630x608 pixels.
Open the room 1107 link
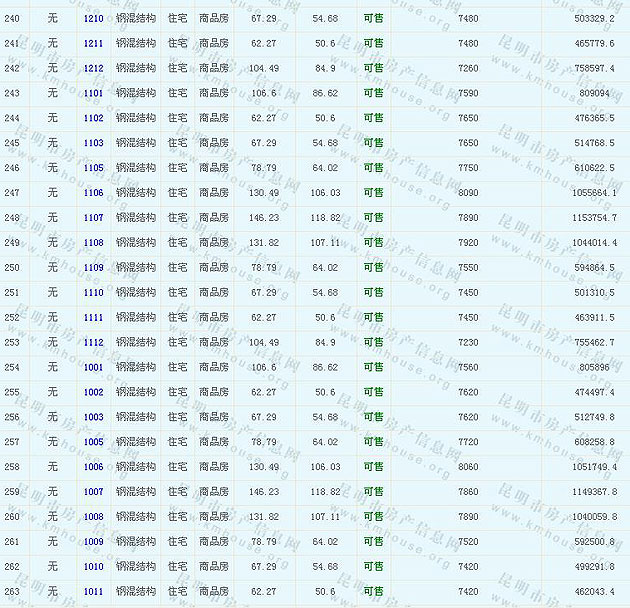pos(93,218)
